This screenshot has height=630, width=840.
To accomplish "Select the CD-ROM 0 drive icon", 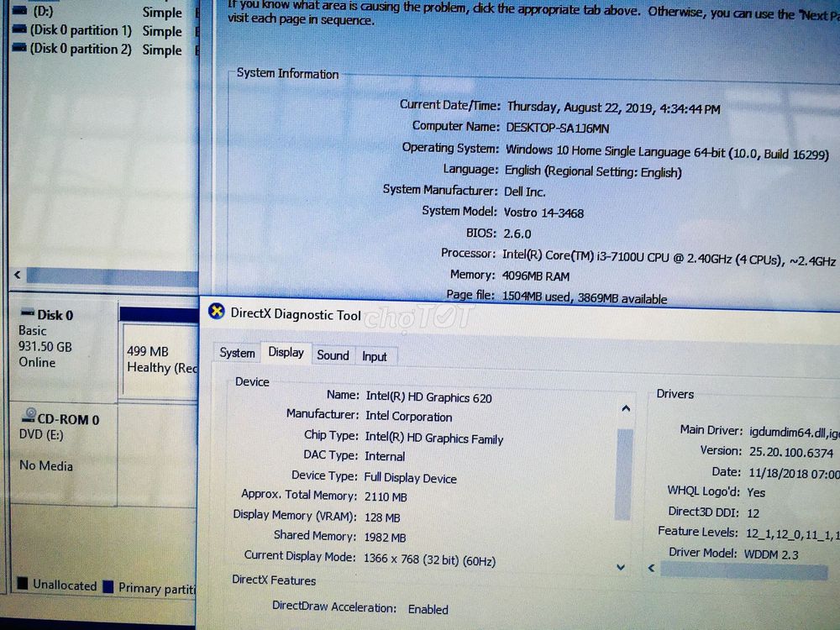I will pyautogui.click(x=29, y=416).
